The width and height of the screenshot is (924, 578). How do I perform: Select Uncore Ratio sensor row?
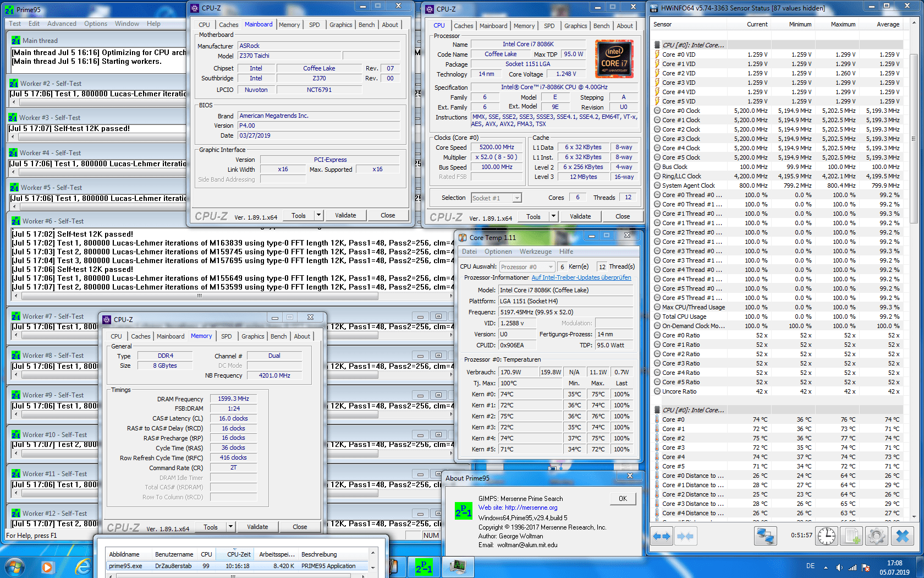coord(776,391)
